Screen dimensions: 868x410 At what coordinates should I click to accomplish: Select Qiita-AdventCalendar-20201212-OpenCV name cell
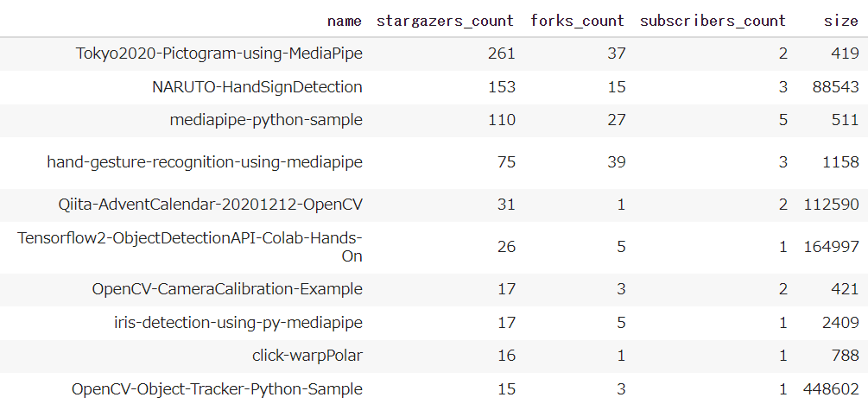pos(211,205)
